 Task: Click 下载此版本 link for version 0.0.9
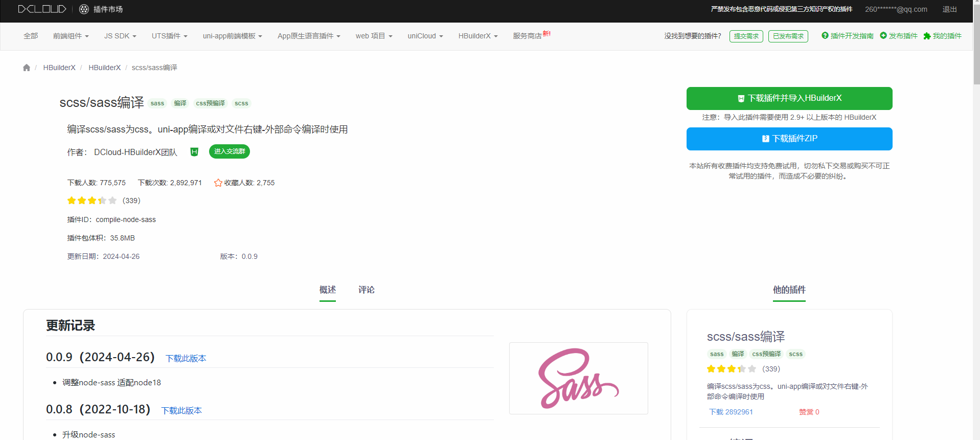(186, 358)
